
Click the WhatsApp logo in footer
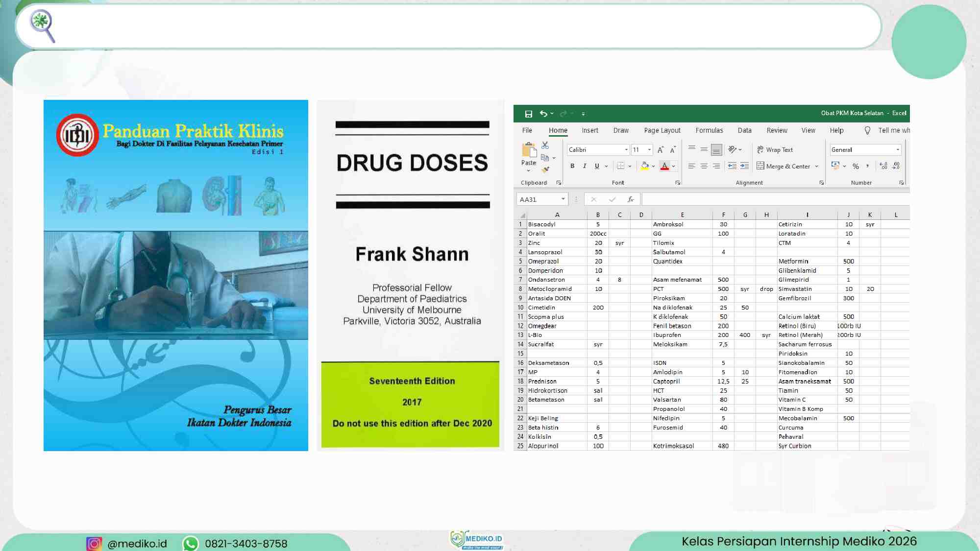[190, 544]
